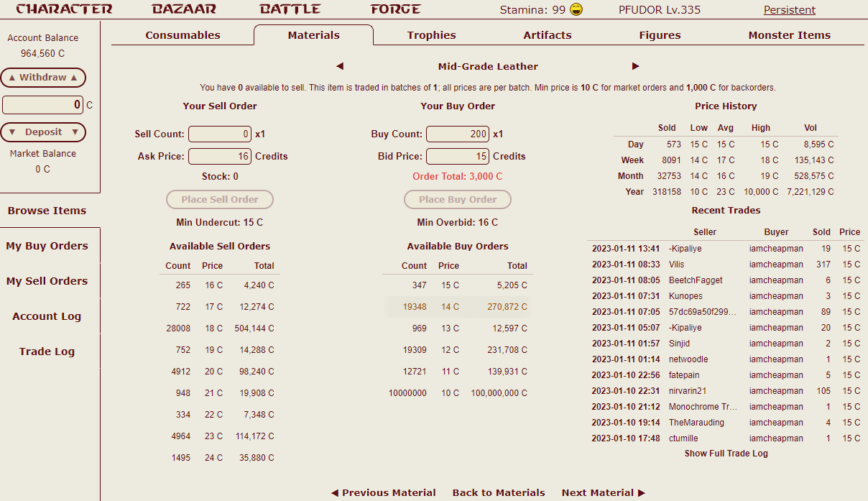Select sell order row priced 18 C

220,328
